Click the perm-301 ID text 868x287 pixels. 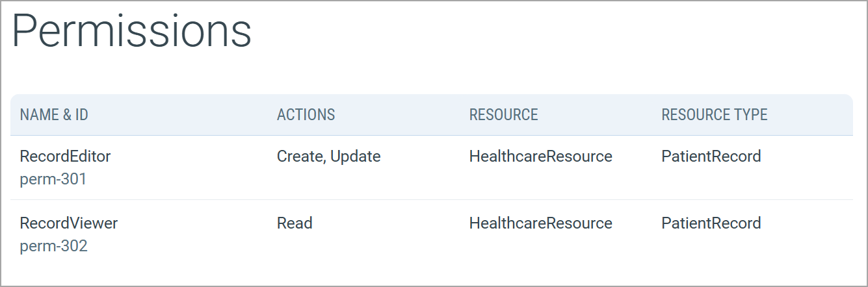[x=53, y=179]
